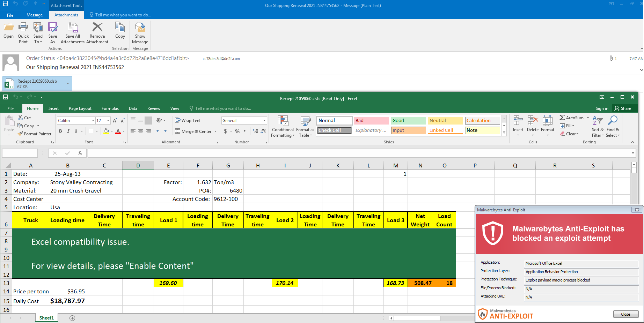The width and height of the screenshot is (644, 323).
Task: Click the comma style icon
Action: click(244, 131)
